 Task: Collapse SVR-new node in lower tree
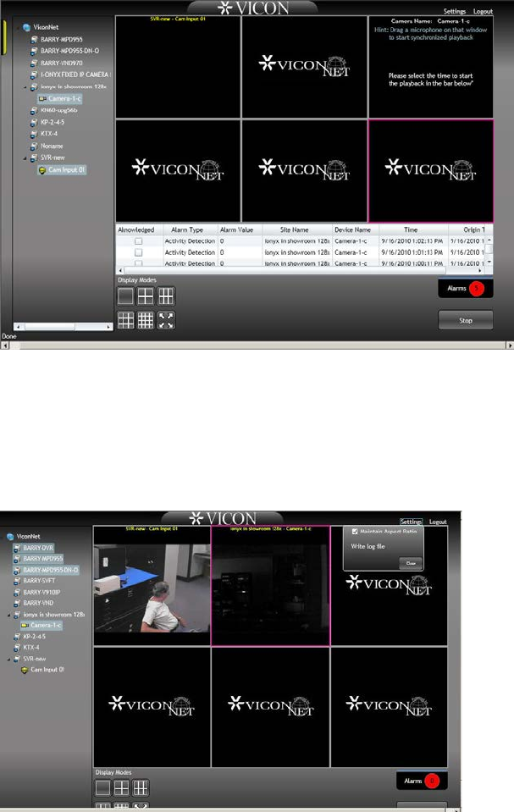pos(8,660)
